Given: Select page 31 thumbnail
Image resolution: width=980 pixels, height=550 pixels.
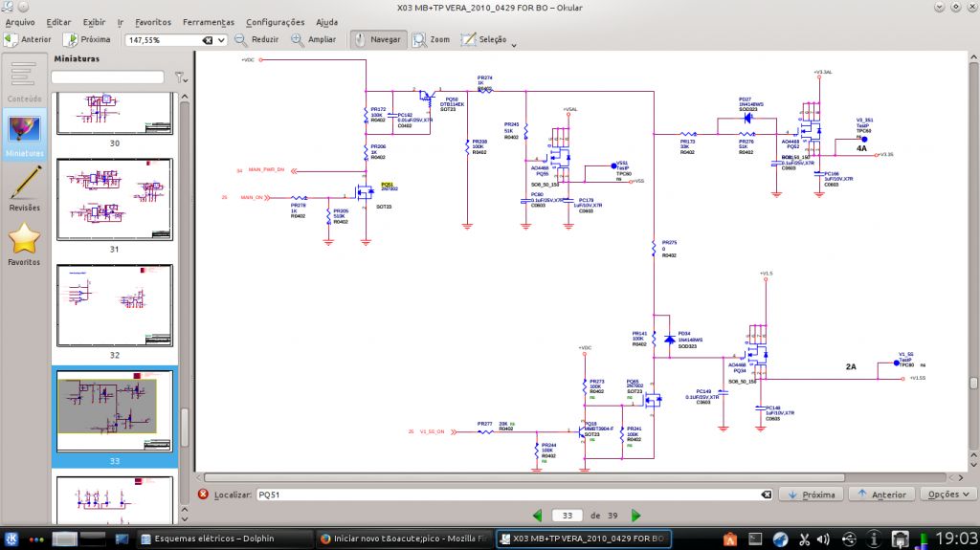Looking at the screenshot, I should (114, 200).
